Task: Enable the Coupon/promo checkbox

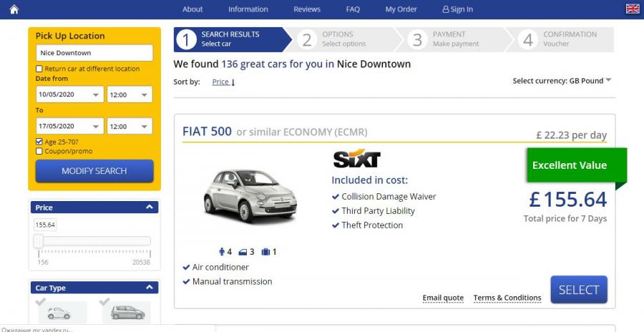Action: coord(39,151)
